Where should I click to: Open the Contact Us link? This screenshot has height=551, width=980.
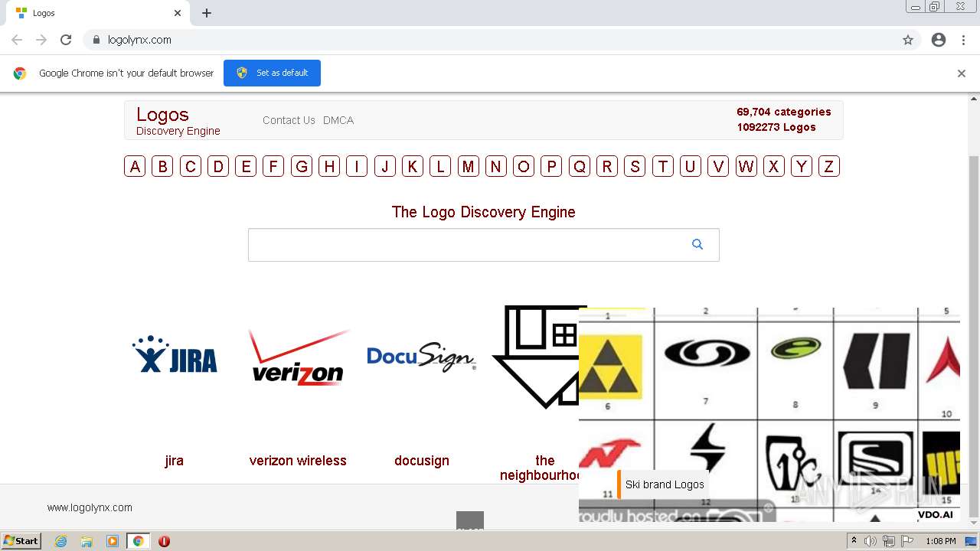click(x=289, y=120)
